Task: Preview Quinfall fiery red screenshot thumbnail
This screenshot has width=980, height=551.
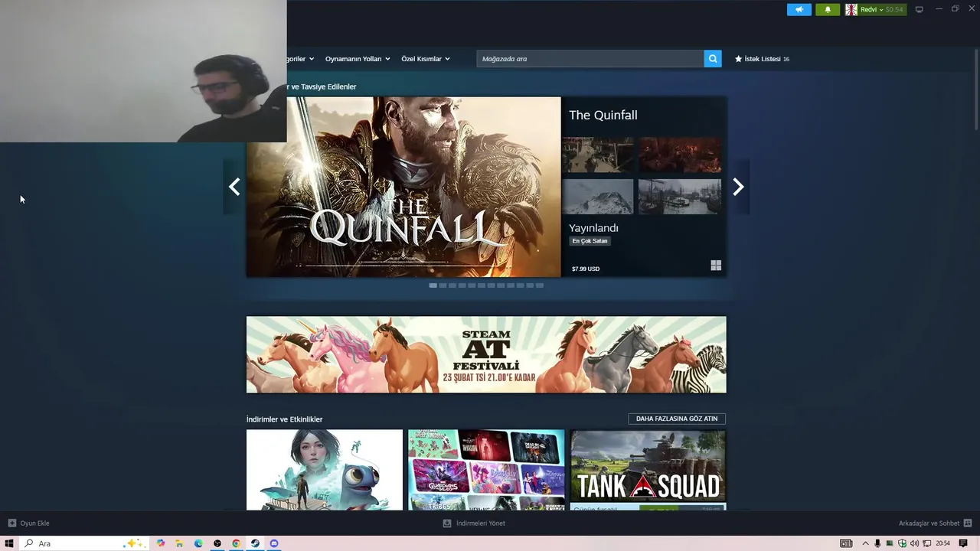Action: coord(680,155)
